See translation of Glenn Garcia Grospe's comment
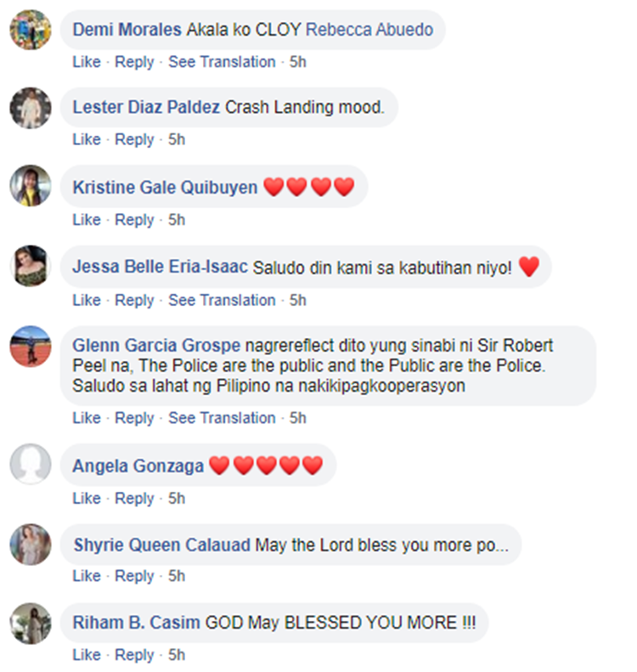 tap(222, 418)
